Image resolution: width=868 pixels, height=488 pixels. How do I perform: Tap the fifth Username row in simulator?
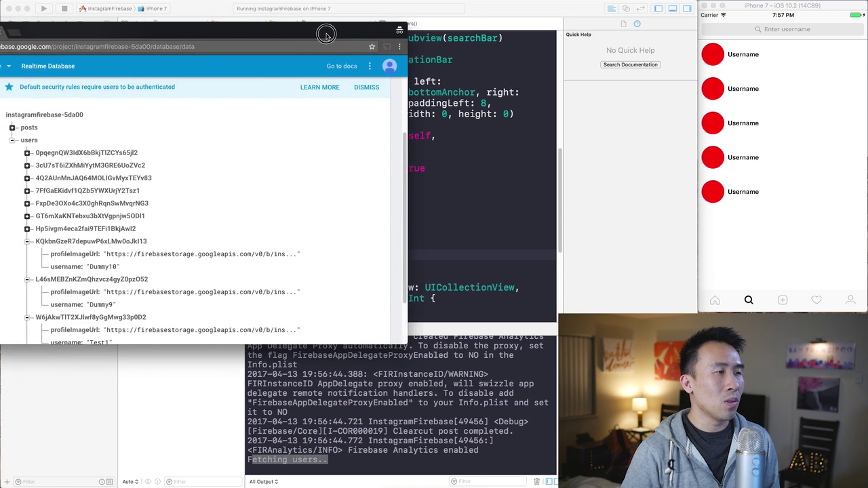tap(783, 192)
